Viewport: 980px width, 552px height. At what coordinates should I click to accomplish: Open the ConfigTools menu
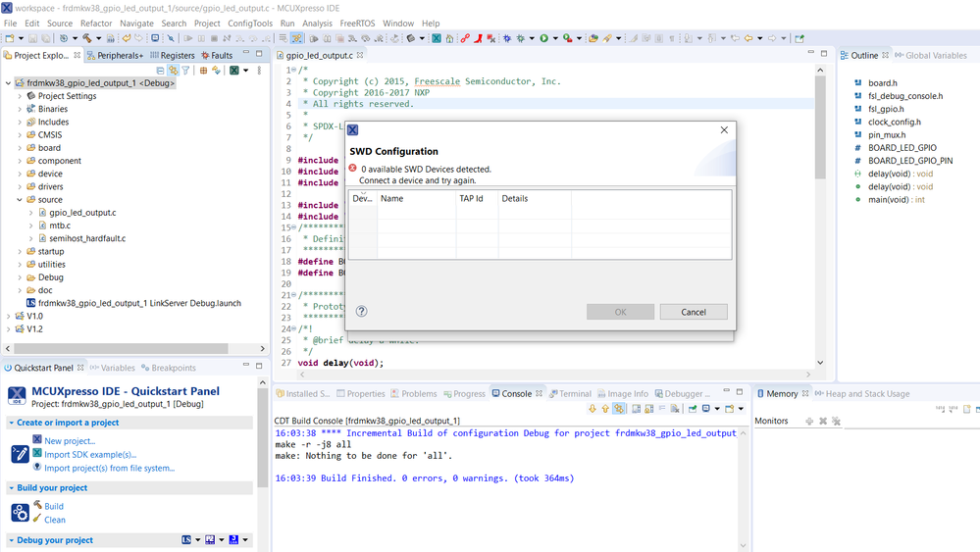[250, 24]
